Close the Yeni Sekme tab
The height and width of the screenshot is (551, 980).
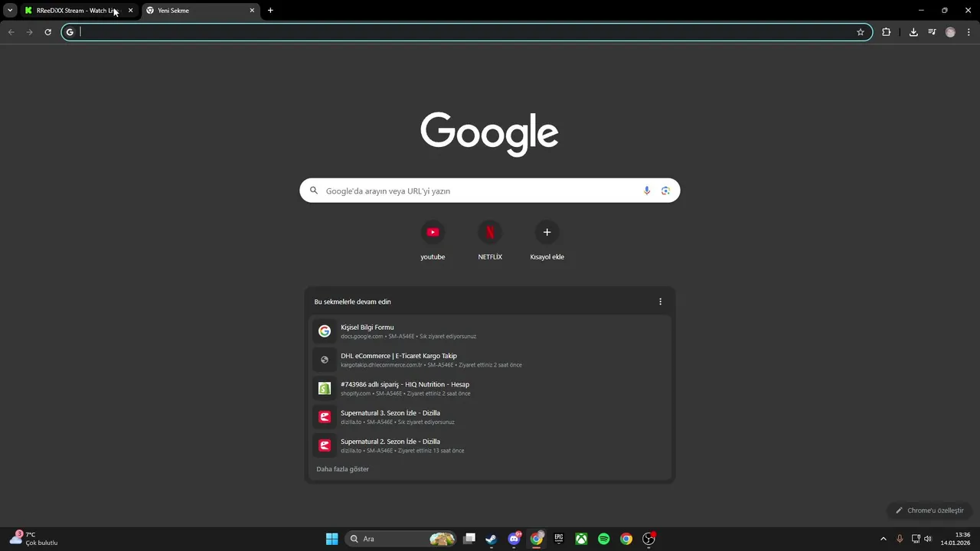[252, 11]
